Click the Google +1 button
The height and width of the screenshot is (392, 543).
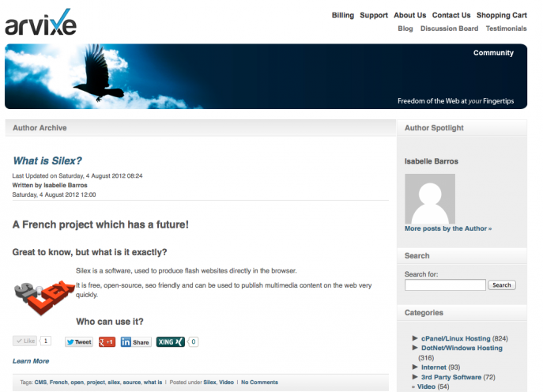tap(107, 341)
